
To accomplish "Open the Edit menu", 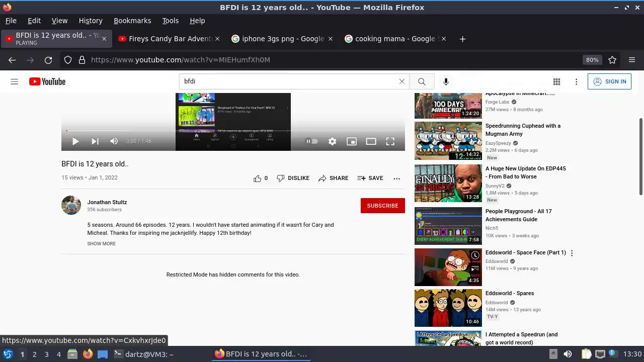I will pos(34,21).
